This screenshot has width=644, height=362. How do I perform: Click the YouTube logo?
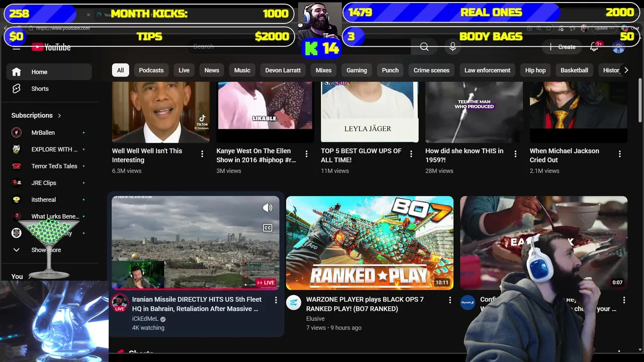pos(51,47)
